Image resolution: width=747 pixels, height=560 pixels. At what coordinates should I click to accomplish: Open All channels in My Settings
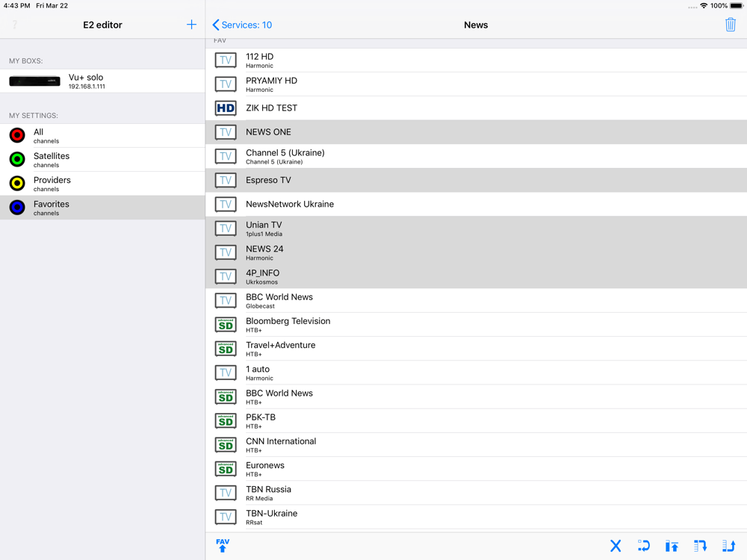102,136
